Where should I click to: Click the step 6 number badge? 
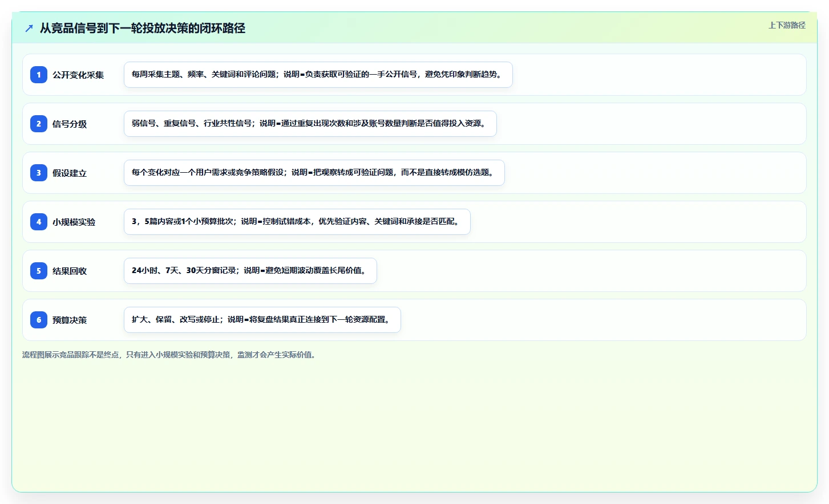point(39,320)
